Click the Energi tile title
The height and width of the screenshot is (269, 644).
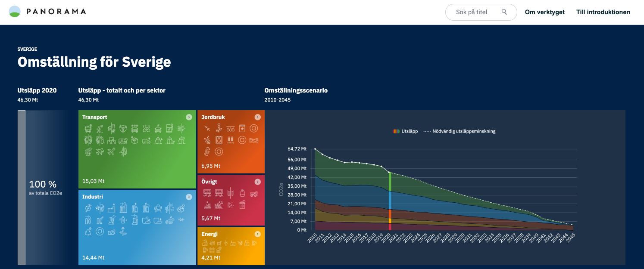[209, 234]
